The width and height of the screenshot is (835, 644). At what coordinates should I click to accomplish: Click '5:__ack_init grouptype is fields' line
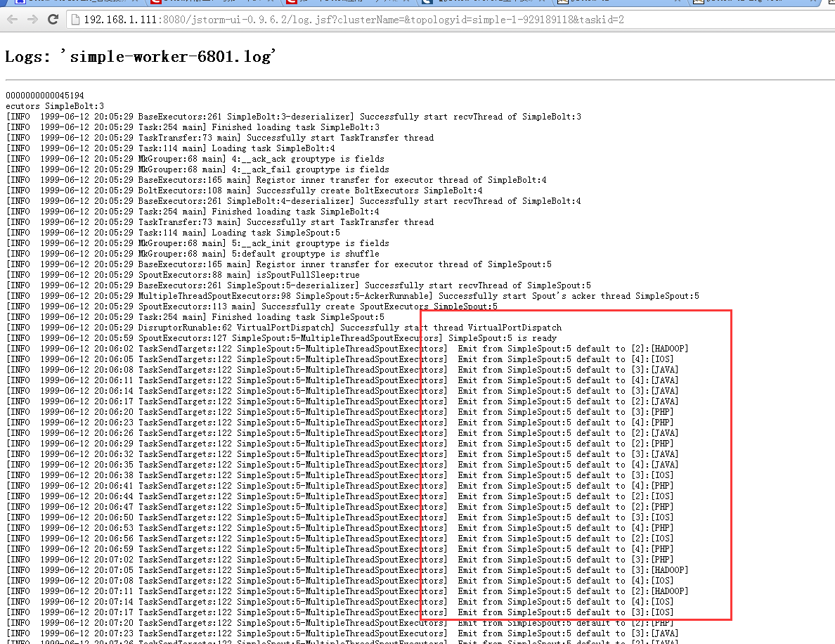point(198,243)
